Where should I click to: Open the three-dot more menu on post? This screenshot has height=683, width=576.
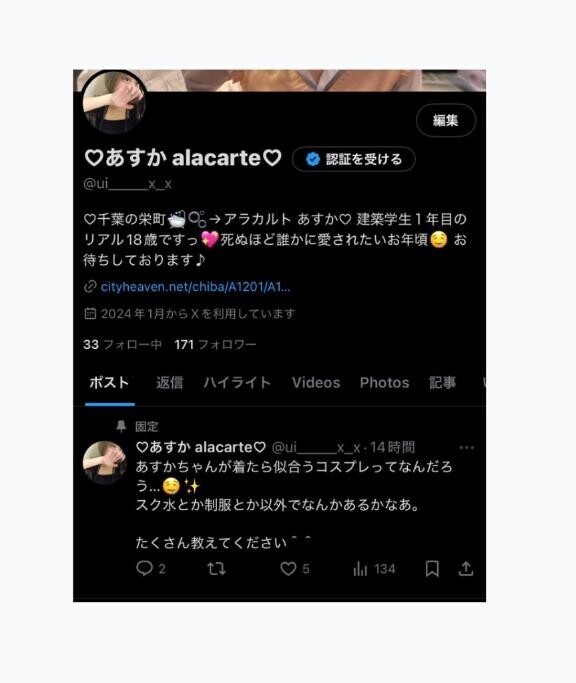467,447
